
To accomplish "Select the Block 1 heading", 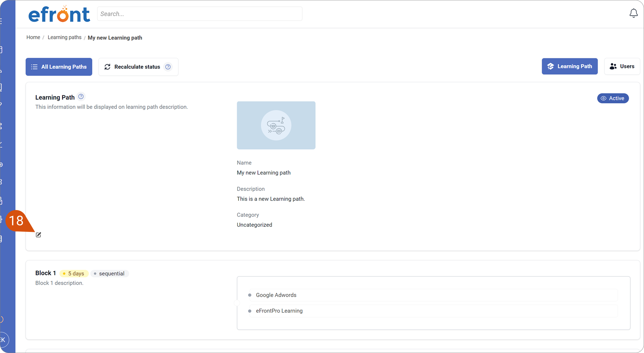I will click(46, 273).
